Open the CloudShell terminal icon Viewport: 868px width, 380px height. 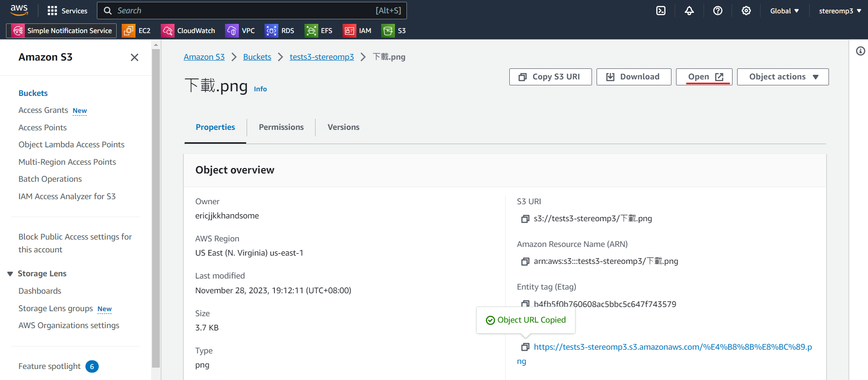coord(661,11)
